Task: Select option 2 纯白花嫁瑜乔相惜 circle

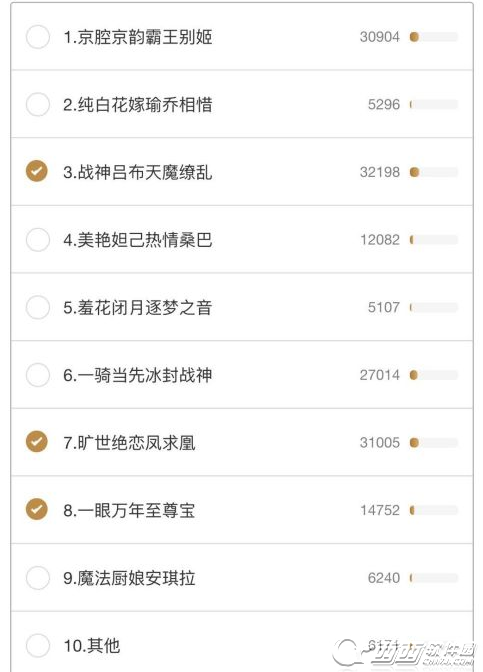Action: coord(38,104)
